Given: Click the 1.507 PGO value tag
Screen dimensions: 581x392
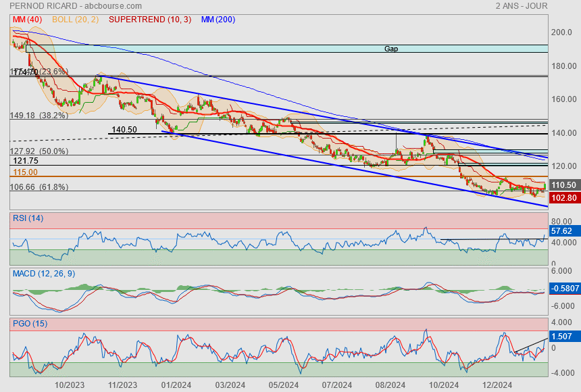Looking at the screenshot, I should click(564, 337).
